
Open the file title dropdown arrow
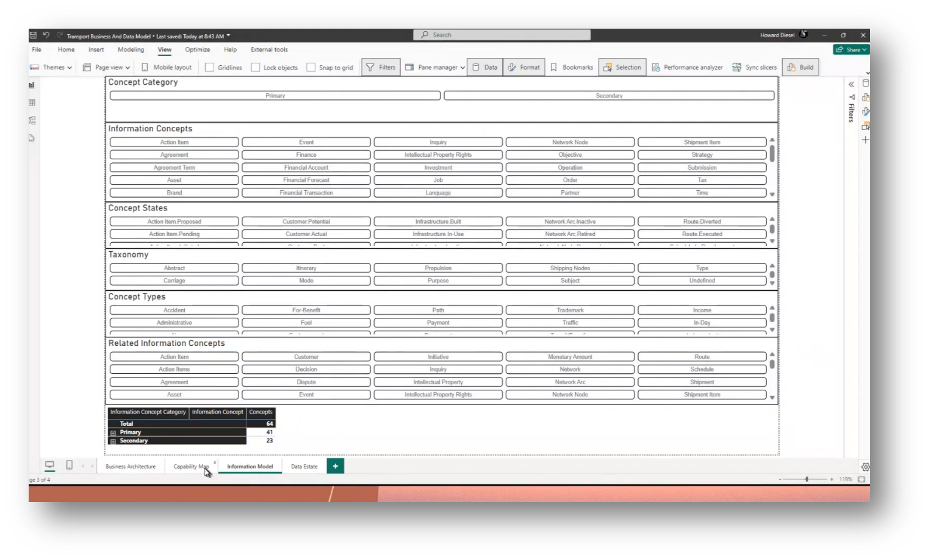(x=229, y=36)
